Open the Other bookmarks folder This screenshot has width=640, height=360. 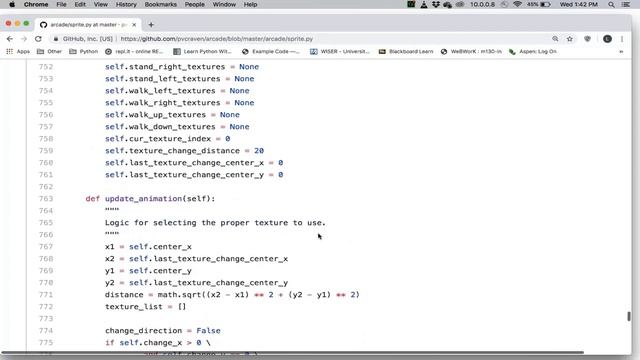pyautogui.click(x=49, y=51)
